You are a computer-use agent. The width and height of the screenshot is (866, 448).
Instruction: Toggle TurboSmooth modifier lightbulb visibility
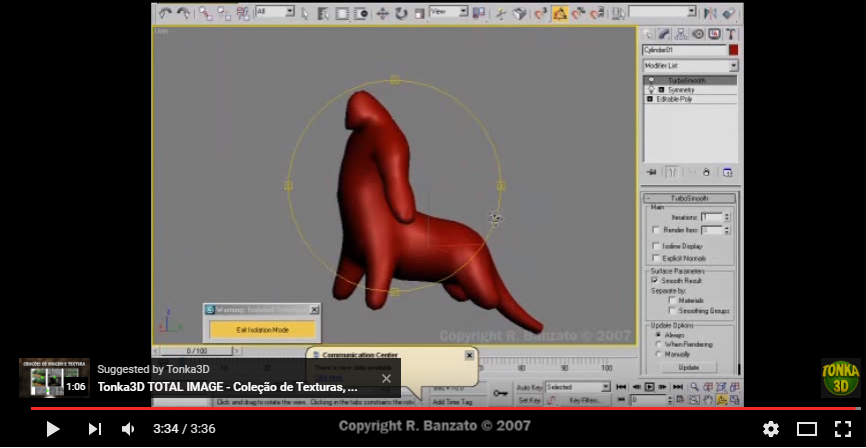point(651,81)
